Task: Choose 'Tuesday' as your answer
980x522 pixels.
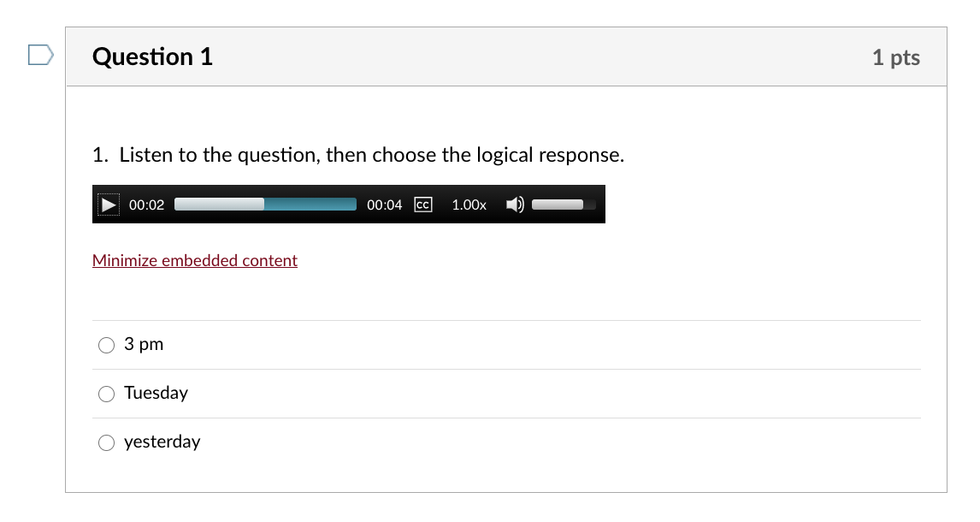Action: 106,394
